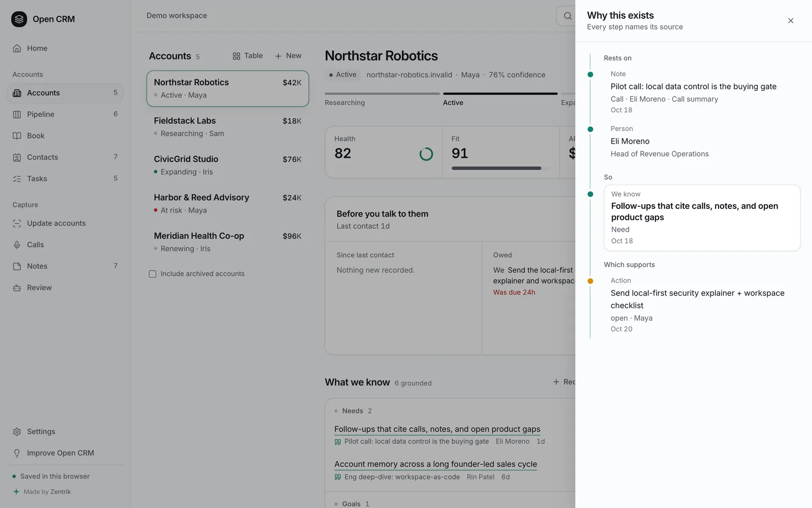The height and width of the screenshot is (508, 812).
Task: Click the Tasks checklist icon
Action: tap(17, 179)
